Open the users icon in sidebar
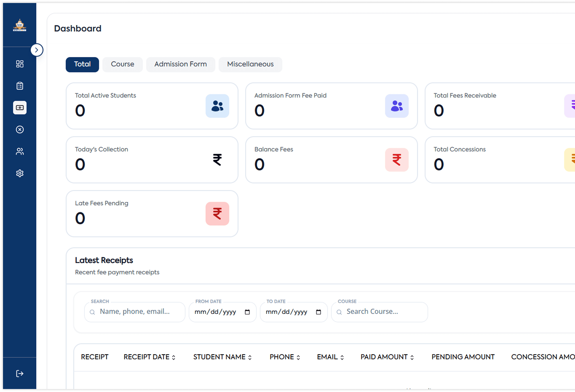 coord(20,151)
